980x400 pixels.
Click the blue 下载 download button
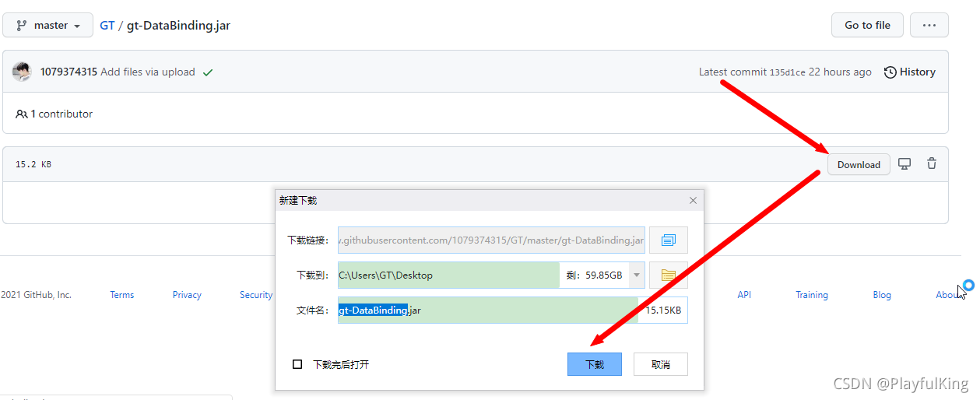(595, 364)
